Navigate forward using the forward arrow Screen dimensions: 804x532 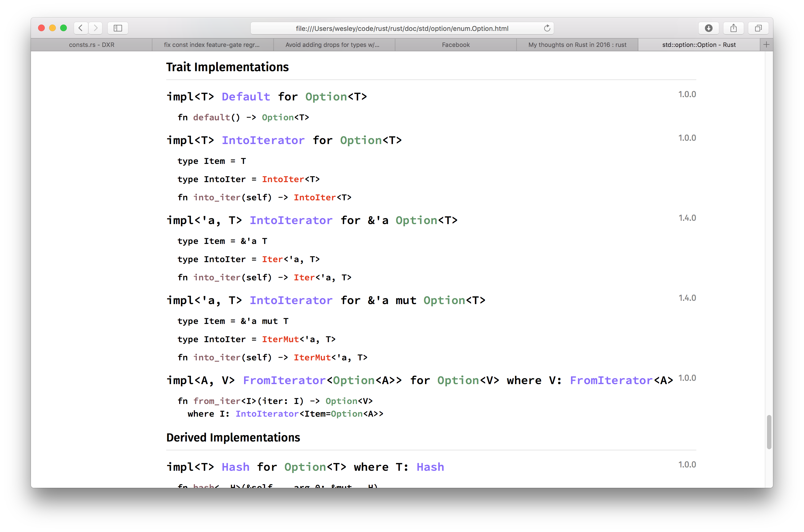pos(96,28)
